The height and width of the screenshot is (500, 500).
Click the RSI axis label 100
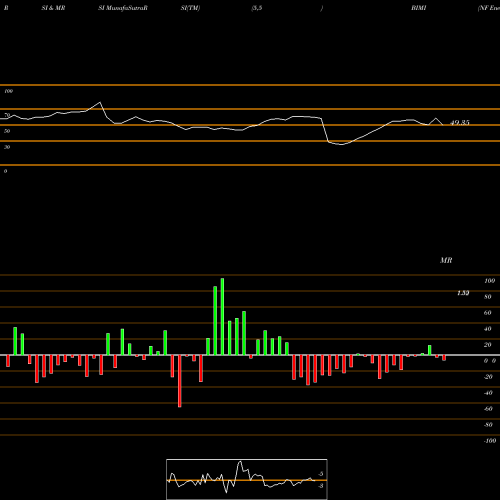coord(8,91)
